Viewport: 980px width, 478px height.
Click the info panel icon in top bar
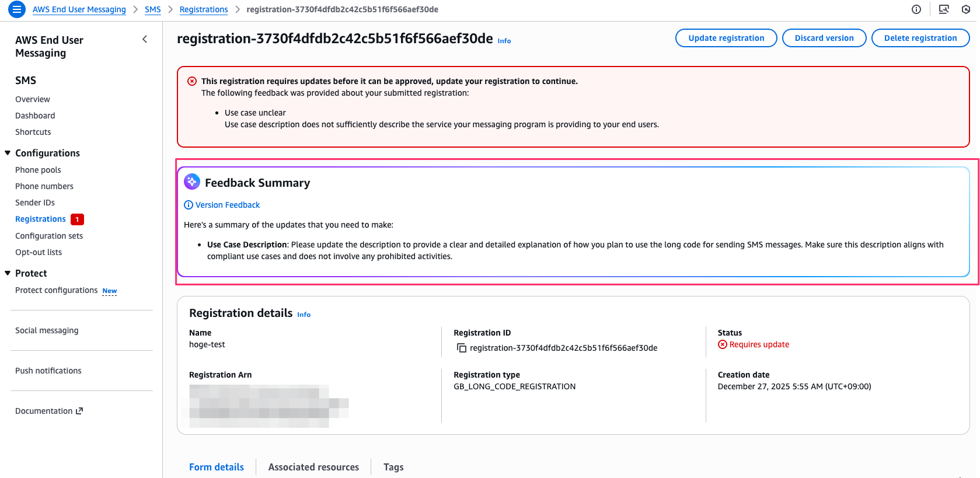click(x=916, y=9)
